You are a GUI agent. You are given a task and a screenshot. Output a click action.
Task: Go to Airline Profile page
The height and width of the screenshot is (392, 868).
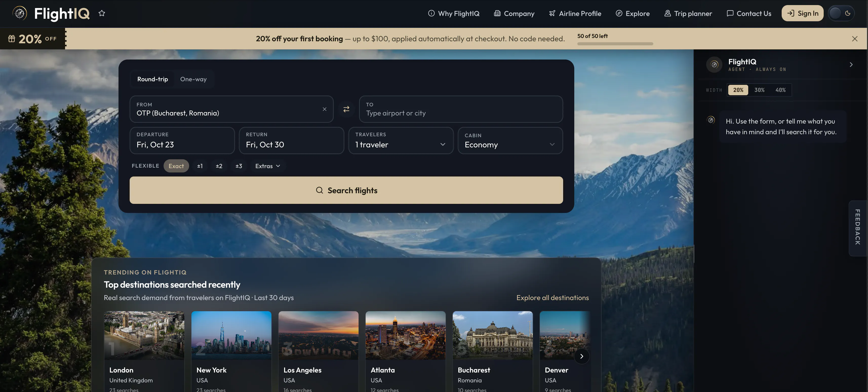575,13
